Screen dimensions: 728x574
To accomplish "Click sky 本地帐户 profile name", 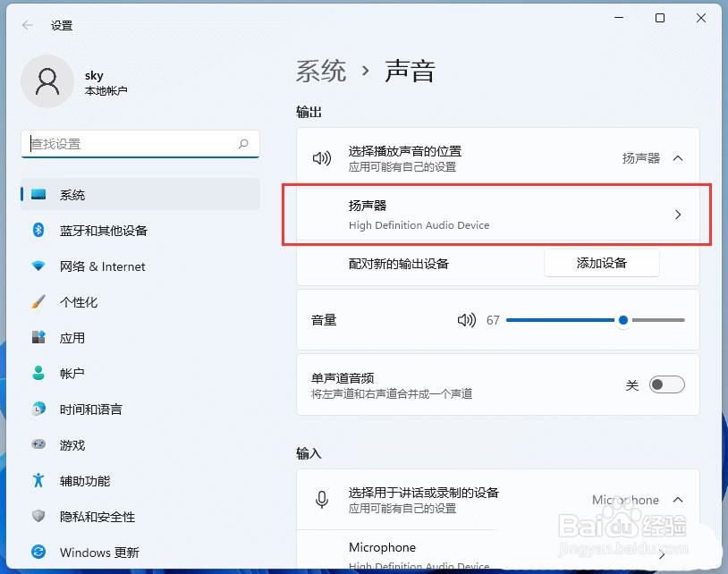I will coord(106,82).
